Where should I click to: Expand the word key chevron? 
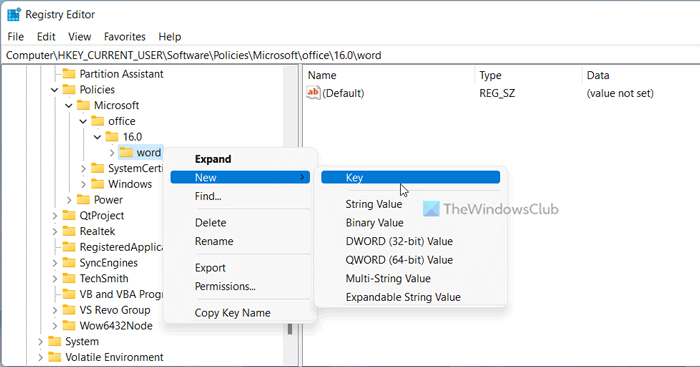pyautogui.click(x=112, y=153)
